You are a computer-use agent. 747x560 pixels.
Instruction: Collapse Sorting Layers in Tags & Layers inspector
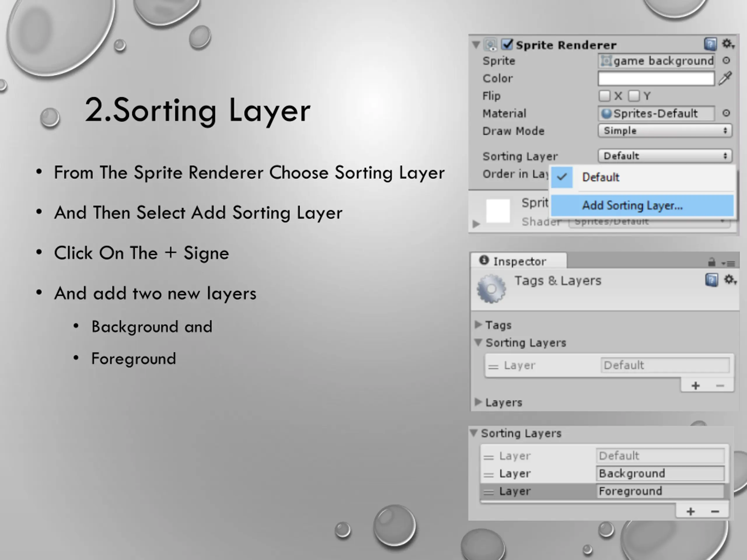coord(478,342)
